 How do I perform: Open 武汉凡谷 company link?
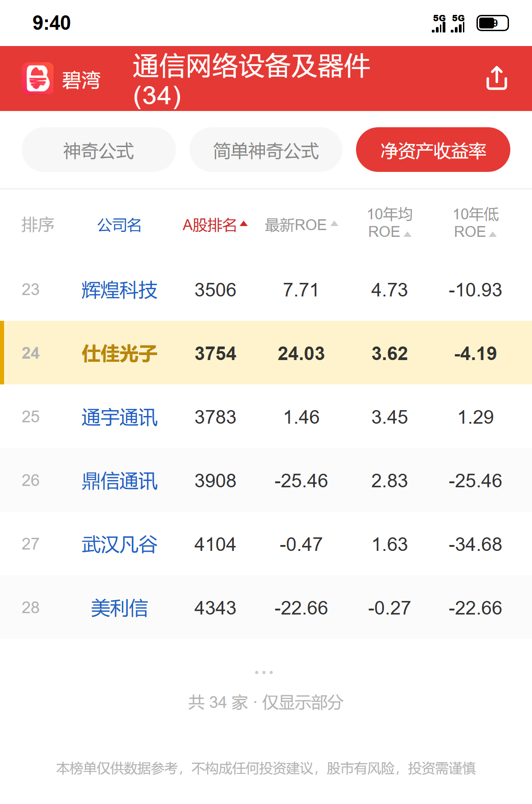click(x=120, y=544)
